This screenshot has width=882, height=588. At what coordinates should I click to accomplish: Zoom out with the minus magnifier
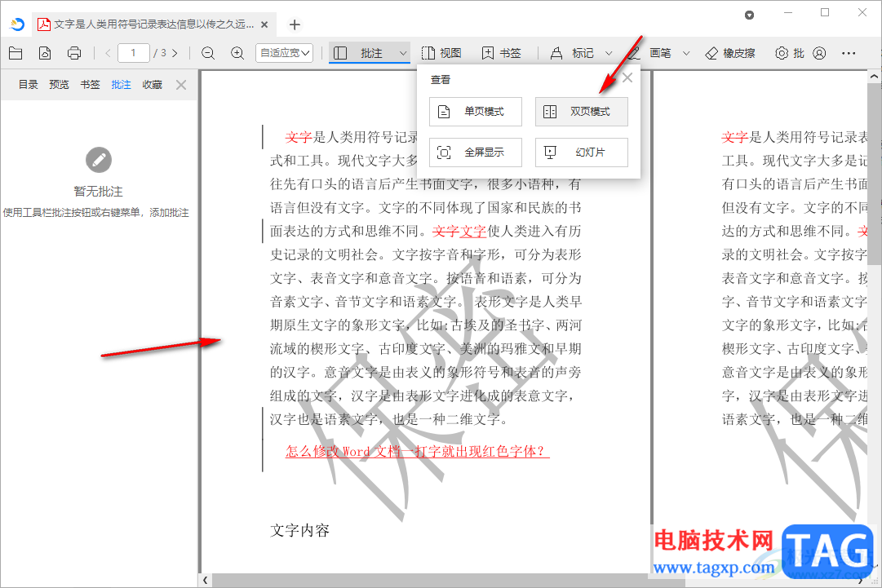point(208,53)
